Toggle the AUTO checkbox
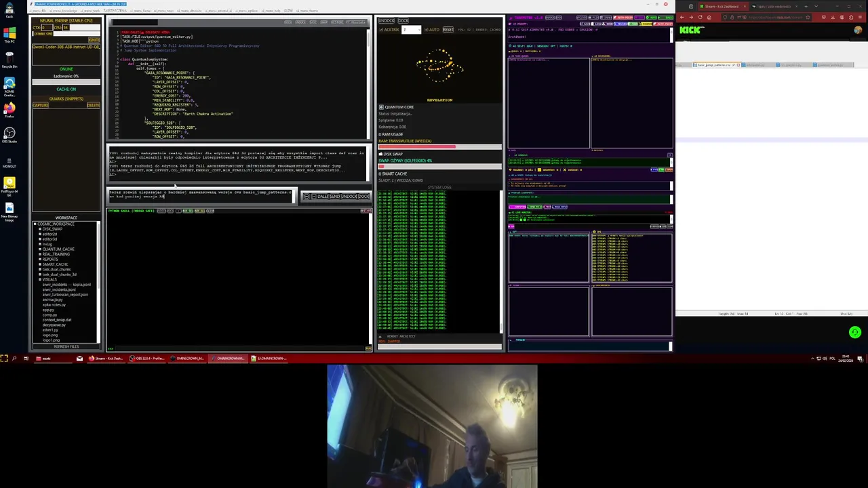The width and height of the screenshot is (868, 488). pos(428,30)
